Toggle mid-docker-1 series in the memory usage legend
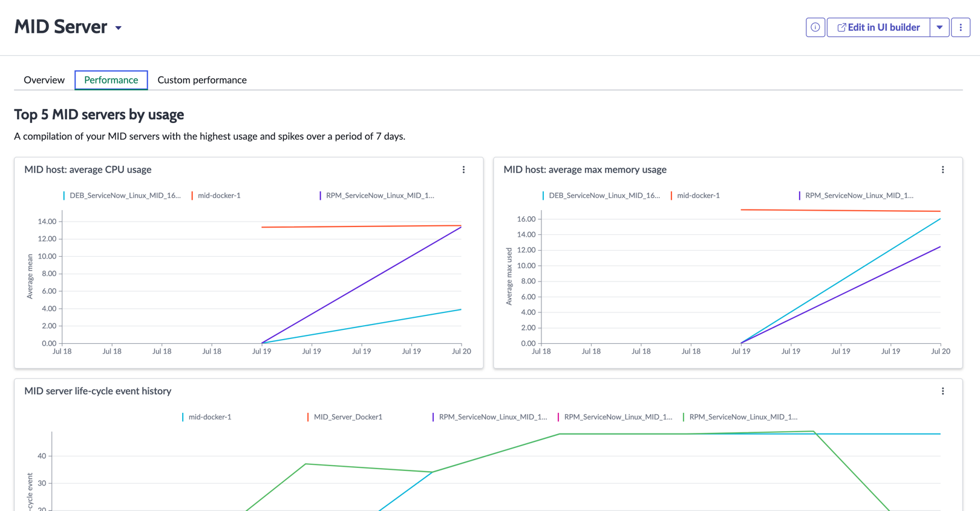This screenshot has height=511, width=980. pos(695,196)
